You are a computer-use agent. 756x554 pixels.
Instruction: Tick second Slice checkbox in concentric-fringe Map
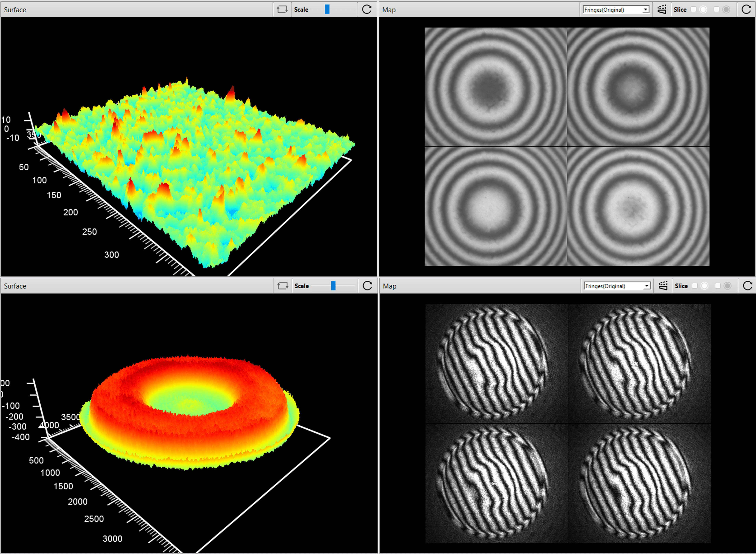coord(716,9)
